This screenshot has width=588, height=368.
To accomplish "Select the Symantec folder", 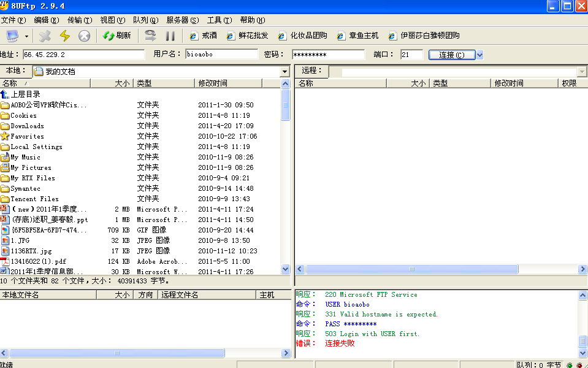I will tap(21, 188).
